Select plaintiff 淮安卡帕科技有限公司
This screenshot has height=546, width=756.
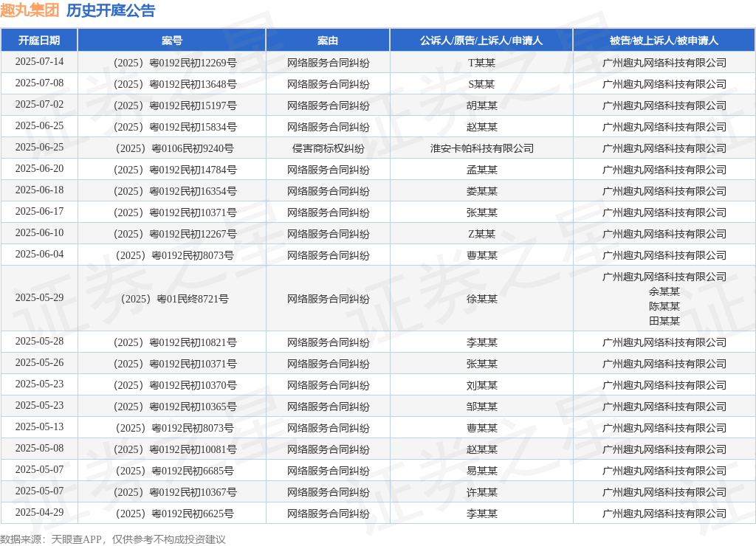[481, 148]
